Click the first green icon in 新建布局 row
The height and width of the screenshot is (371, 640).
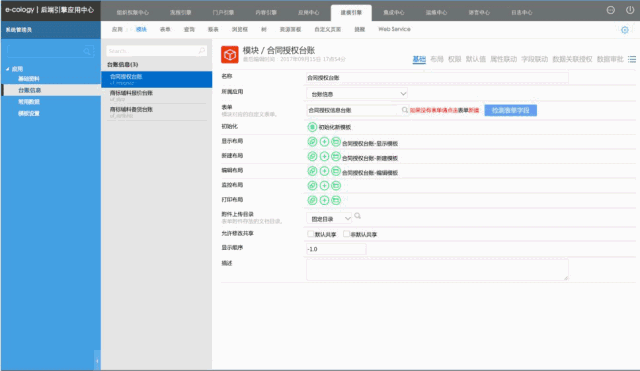(312, 156)
